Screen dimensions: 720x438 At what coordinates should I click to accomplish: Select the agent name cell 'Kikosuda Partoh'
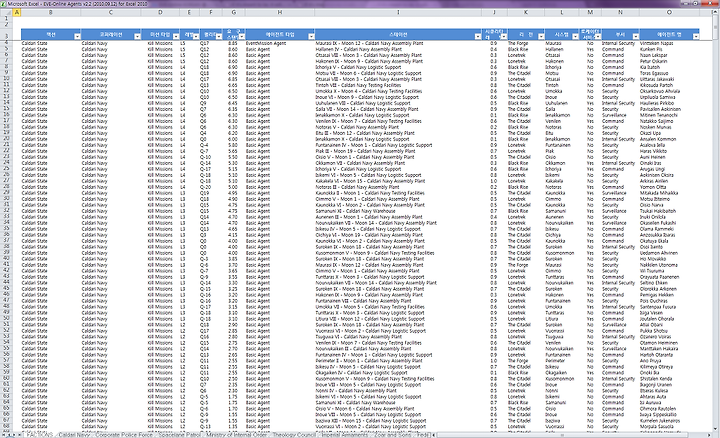pyautogui.click(x=669, y=85)
